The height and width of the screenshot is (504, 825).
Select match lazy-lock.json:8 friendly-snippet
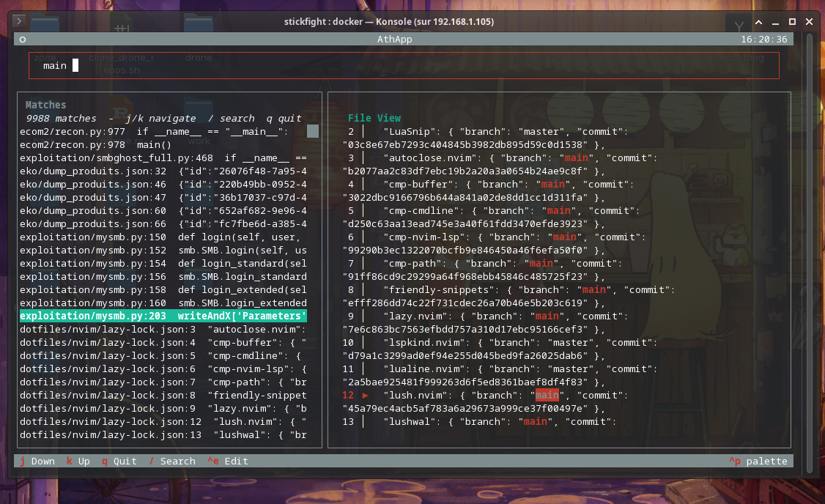[x=163, y=395]
